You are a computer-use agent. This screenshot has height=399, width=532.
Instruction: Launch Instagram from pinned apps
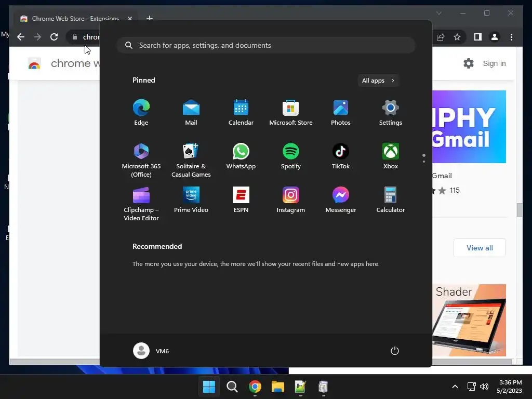point(291,200)
